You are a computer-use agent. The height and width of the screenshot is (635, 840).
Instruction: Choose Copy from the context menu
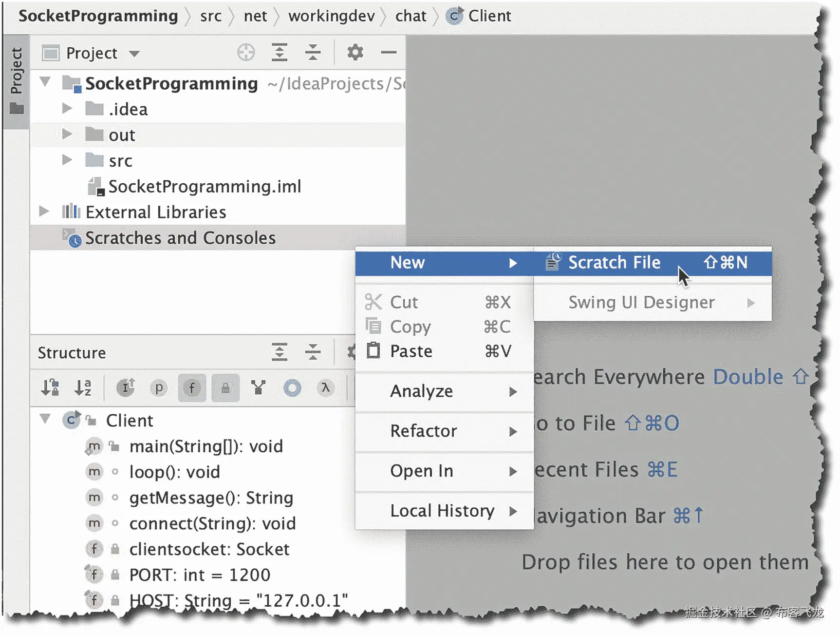click(445, 327)
